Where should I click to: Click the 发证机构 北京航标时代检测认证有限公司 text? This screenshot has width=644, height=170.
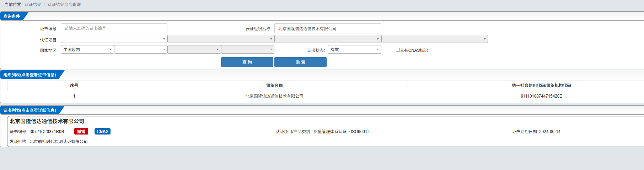point(49,142)
